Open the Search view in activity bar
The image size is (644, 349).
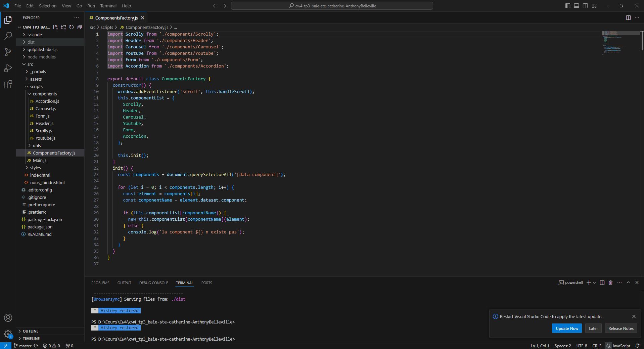pyautogui.click(x=8, y=36)
